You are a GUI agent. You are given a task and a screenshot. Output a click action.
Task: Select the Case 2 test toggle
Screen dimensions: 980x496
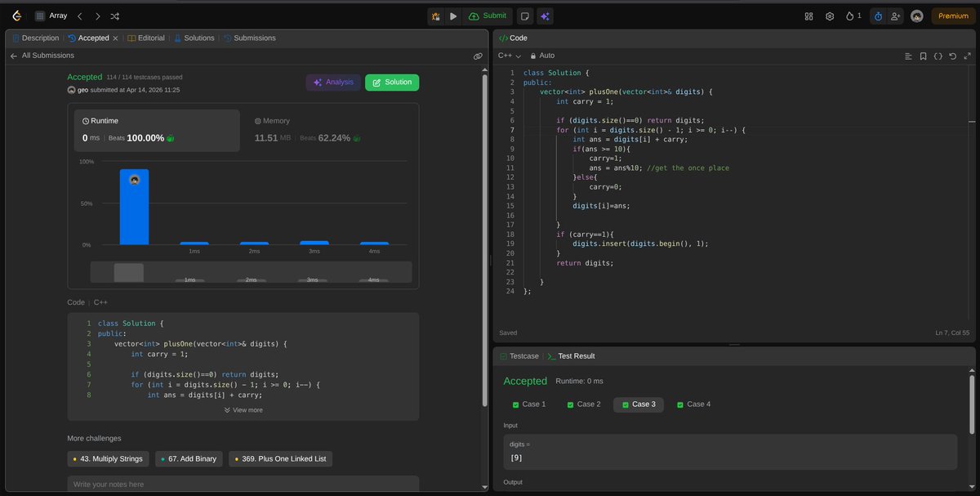coord(583,404)
